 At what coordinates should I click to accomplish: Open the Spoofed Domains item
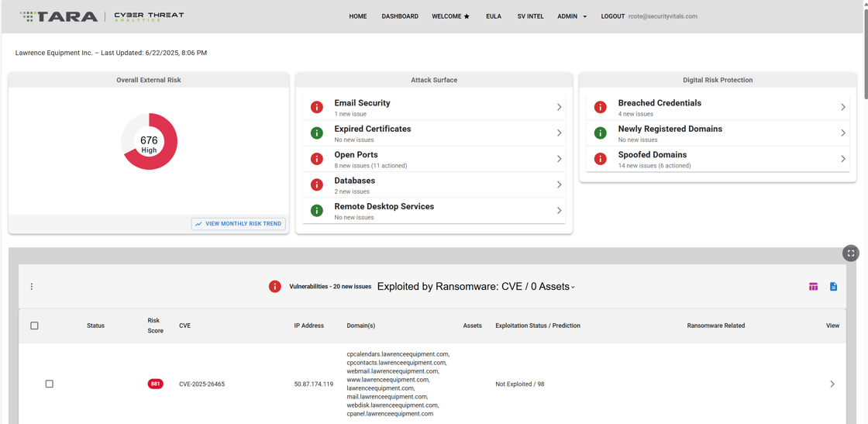point(718,159)
